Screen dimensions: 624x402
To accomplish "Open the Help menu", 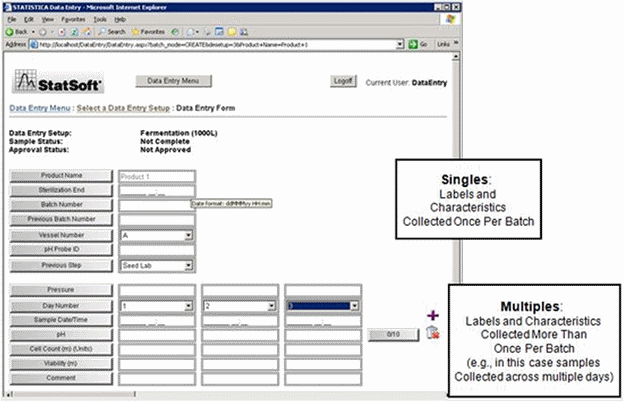I will pyautogui.click(x=120, y=19).
